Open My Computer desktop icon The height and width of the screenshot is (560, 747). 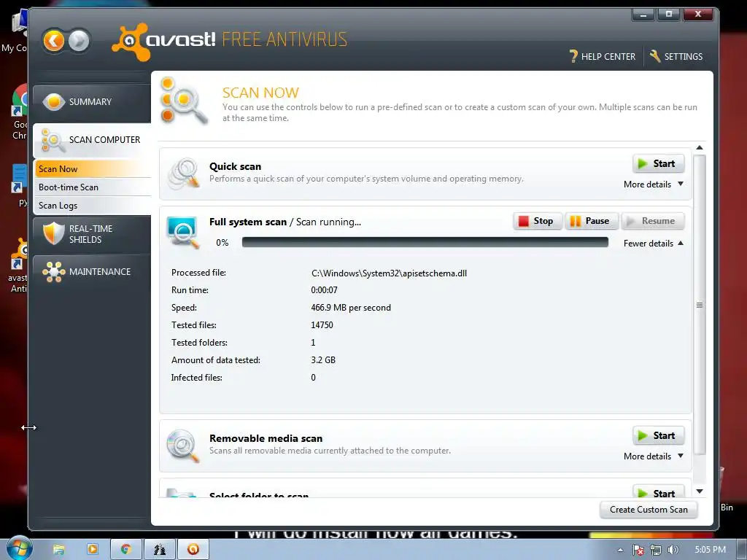[x=15, y=31]
